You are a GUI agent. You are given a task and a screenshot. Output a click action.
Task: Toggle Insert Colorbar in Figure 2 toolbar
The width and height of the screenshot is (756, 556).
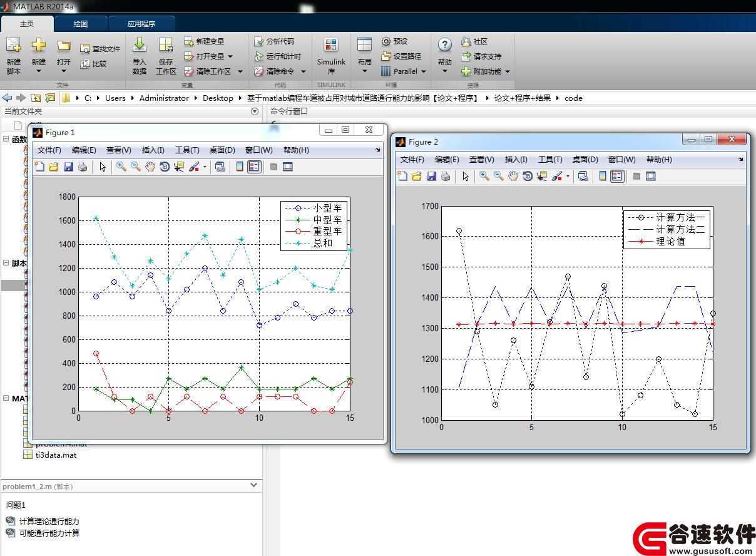[603, 177]
